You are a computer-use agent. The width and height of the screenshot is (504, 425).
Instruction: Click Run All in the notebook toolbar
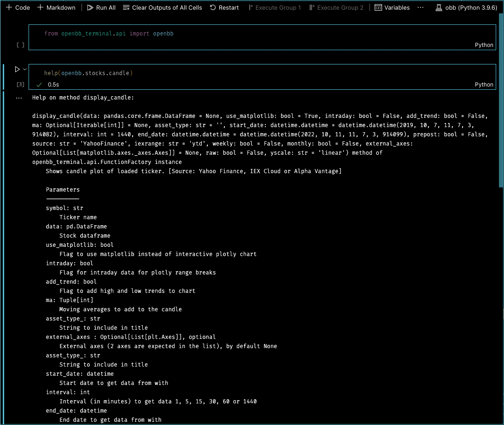tap(101, 7)
